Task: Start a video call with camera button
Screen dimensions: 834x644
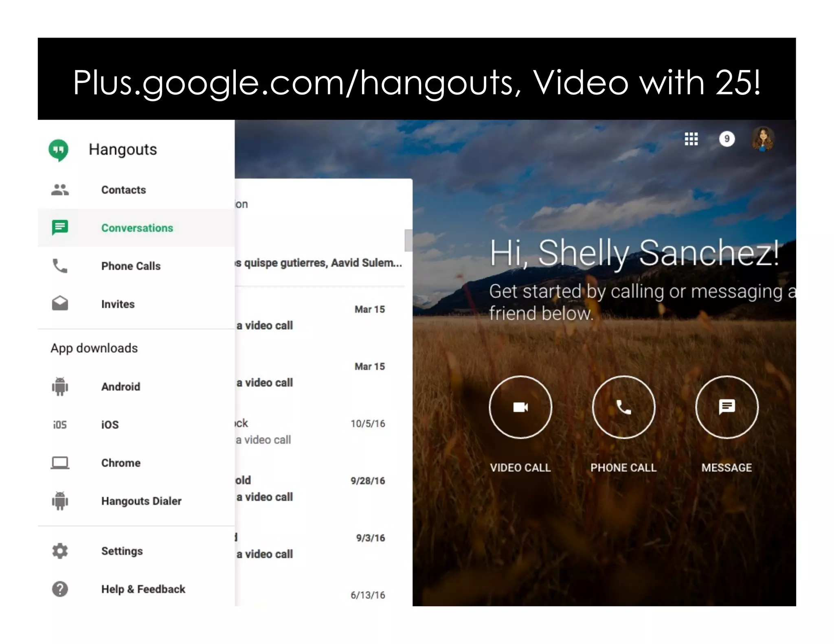Action: (x=520, y=407)
